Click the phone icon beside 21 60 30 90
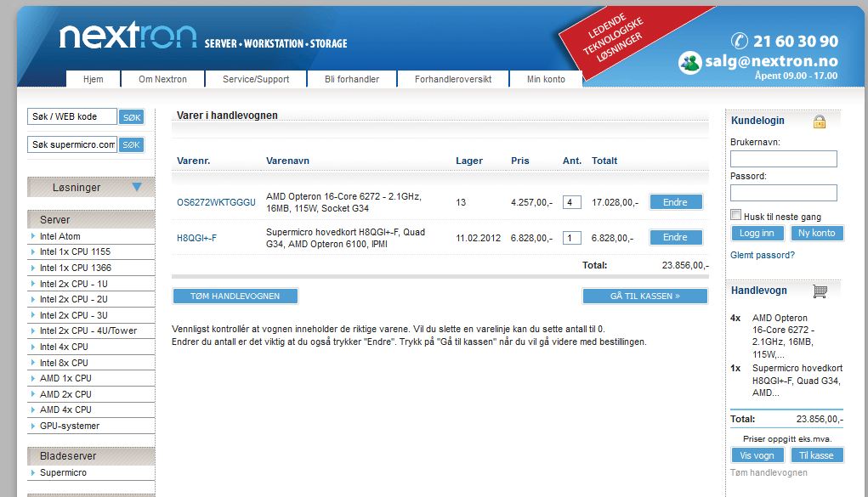 (x=739, y=41)
